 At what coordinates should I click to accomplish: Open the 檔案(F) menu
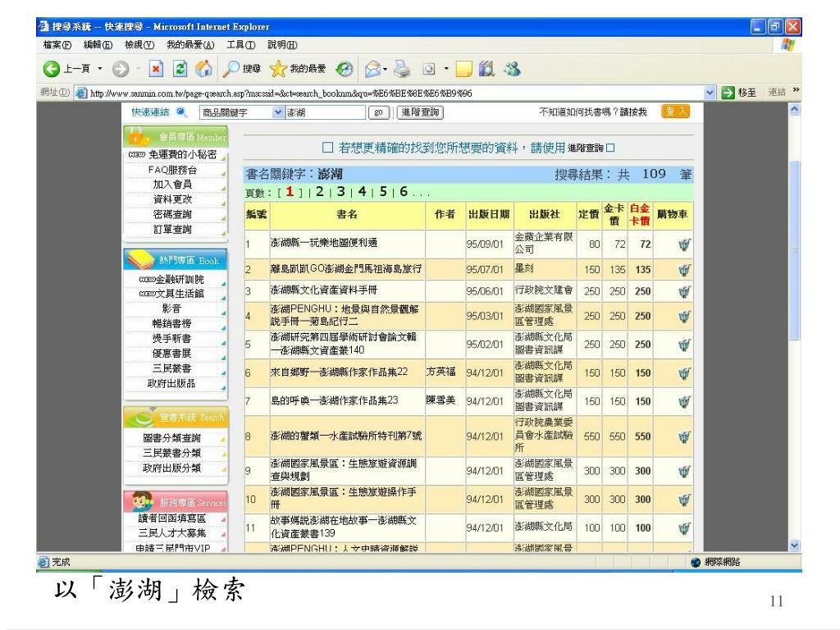coord(57,45)
